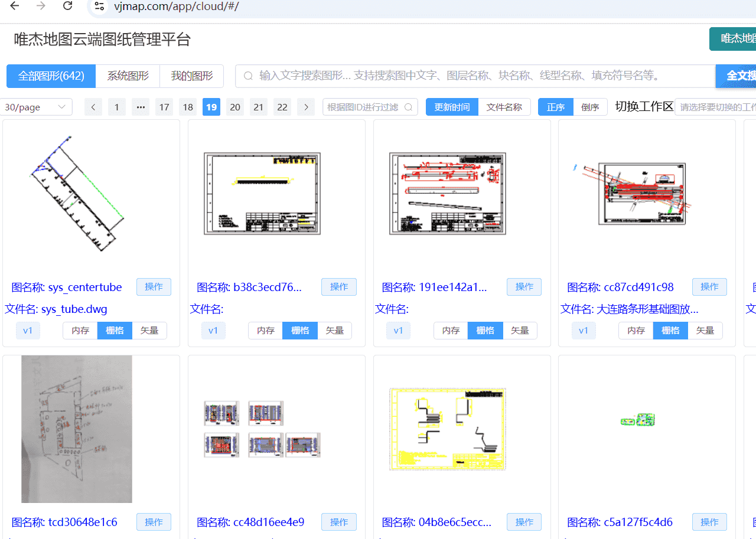Screen dimensions: 756x539
Task: Switch sorting to 文件名称
Action: [504, 107]
